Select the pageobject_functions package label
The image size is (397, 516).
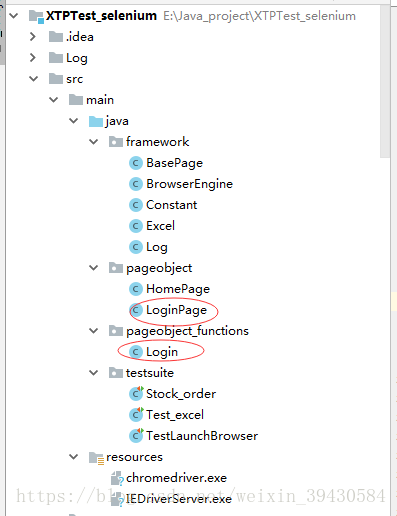pyautogui.click(x=187, y=331)
